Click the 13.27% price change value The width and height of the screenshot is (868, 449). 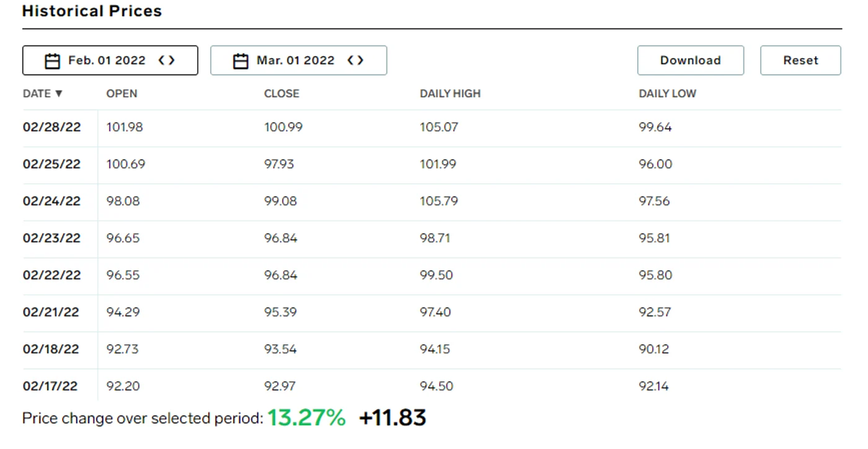click(306, 417)
